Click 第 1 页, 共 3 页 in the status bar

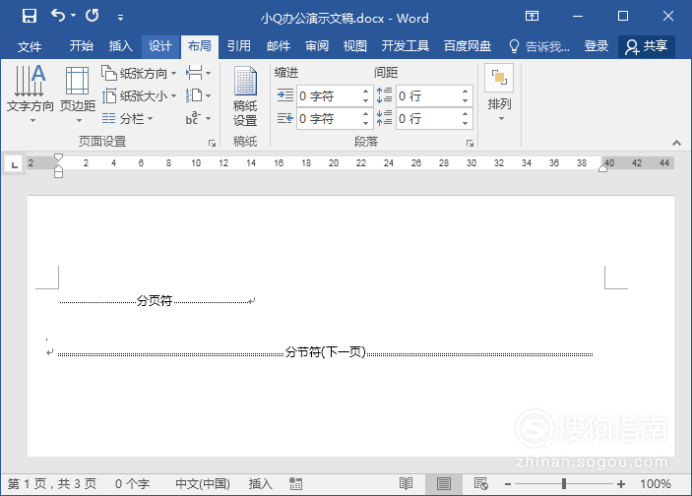(52, 484)
